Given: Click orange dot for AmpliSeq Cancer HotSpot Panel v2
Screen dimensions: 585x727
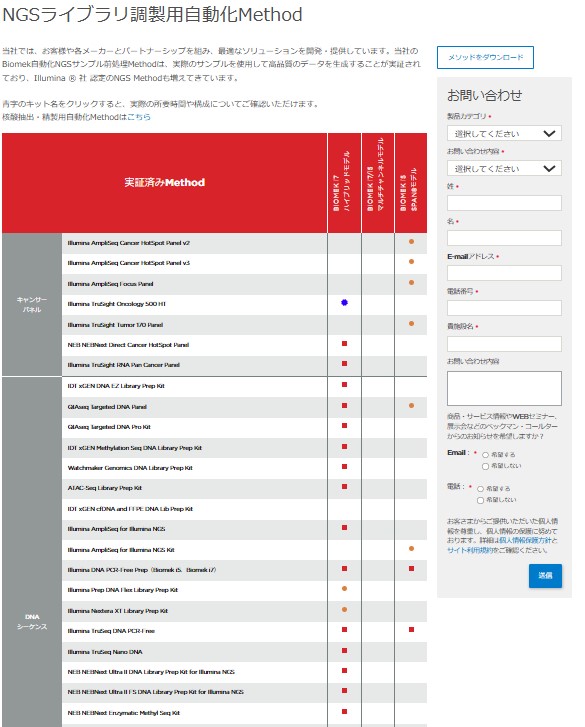Looking at the screenshot, I should (x=411, y=242).
